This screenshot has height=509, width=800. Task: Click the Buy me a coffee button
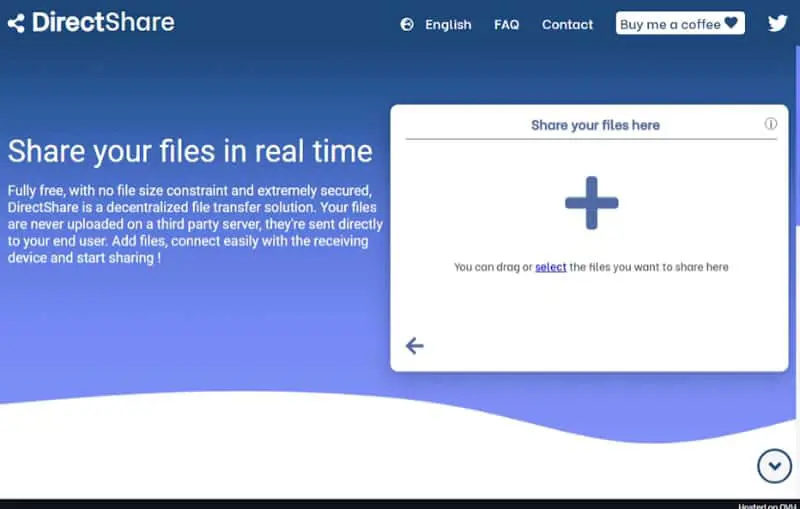(x=680, y=23)
